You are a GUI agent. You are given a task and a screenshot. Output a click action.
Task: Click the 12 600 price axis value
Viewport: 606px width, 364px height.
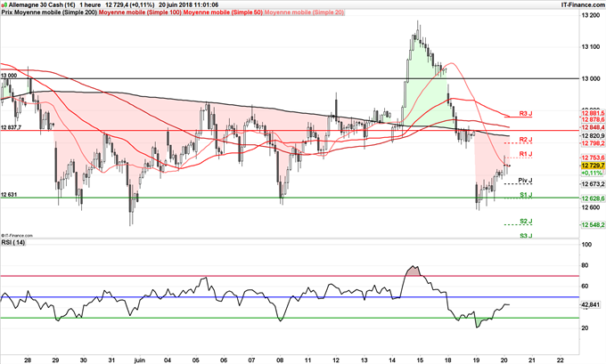tap(591, 207)
